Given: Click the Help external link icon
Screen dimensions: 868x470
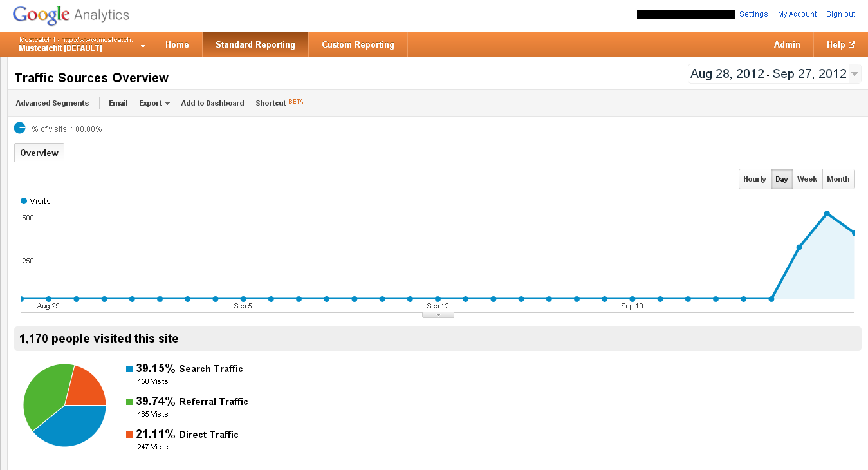Looking at the screenshot, I should [x=852, y=44].
